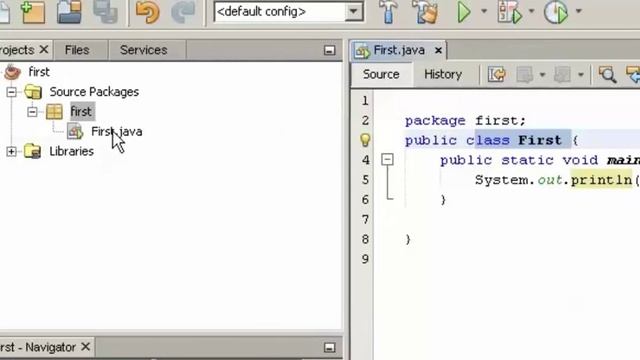The width and height of the screenshot is (640, 360).
Task: Select the Source Packages folder
Action: click(94, 92)
